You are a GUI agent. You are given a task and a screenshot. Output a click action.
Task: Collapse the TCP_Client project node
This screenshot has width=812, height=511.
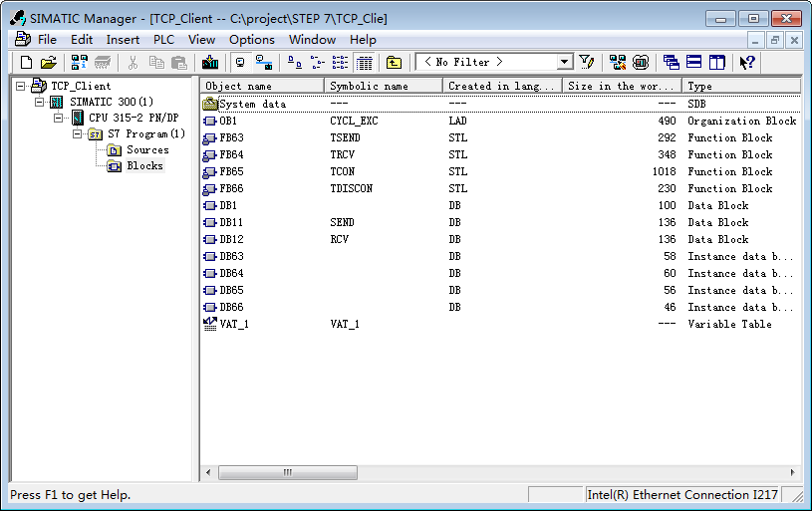pos(20,86)
